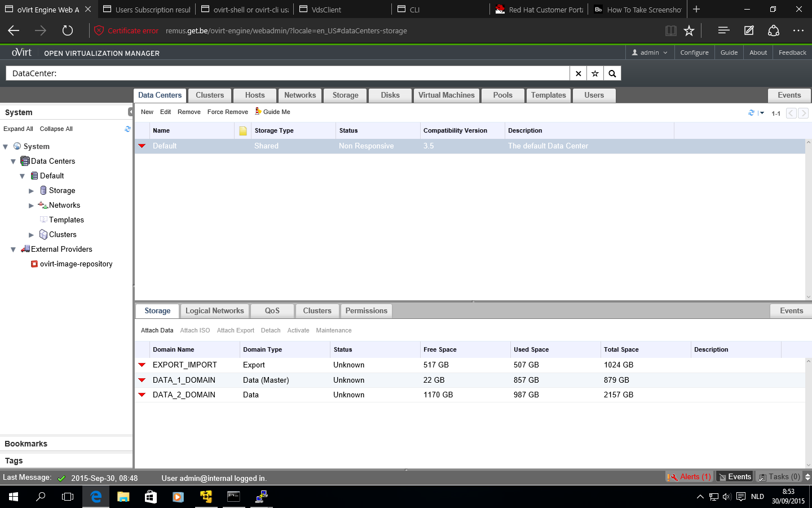The image size is (812, 508).
Task: Open the admin user dropdown
Action: [650, 52]
